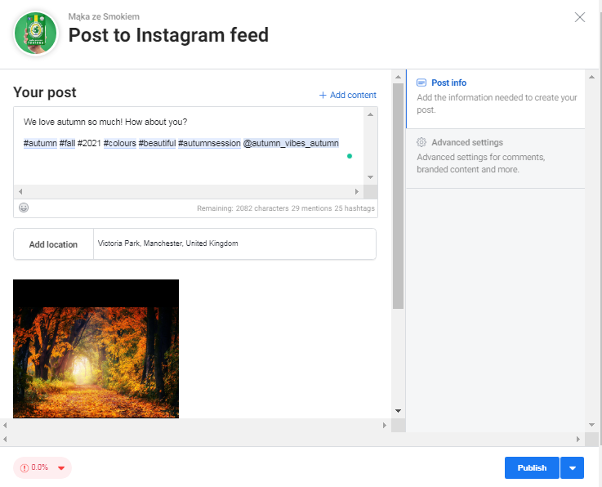Select the autumn forest image thumbnail

(x=96, y=349)
